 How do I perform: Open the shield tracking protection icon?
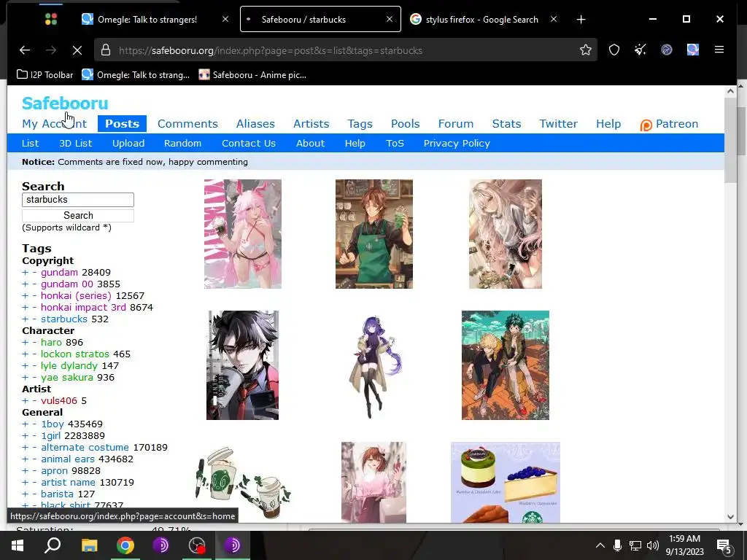[614, 50]
